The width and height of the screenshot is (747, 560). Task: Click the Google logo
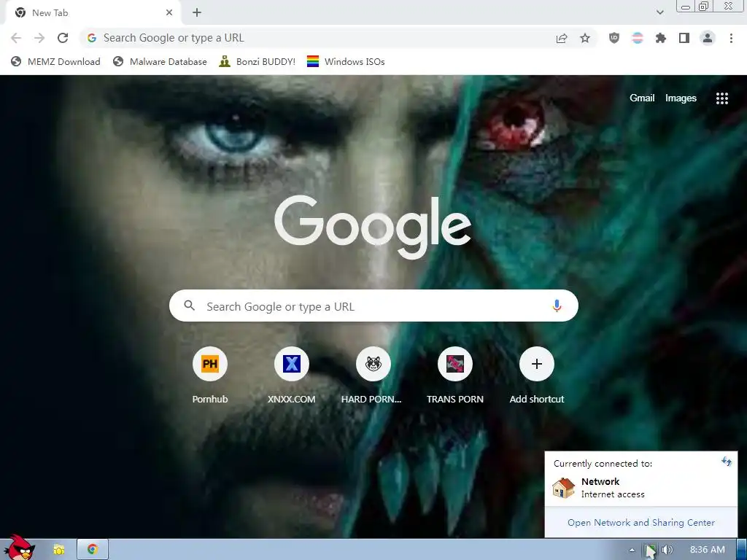tap(373, 227)
